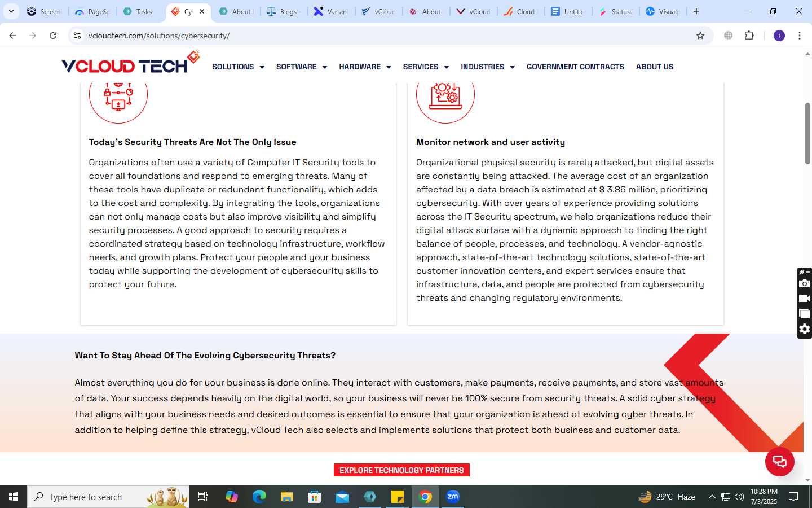Close the active Cybersecurity tab
Image resolution: width=812 pixels, height=508 pixels.
point(202,11)
